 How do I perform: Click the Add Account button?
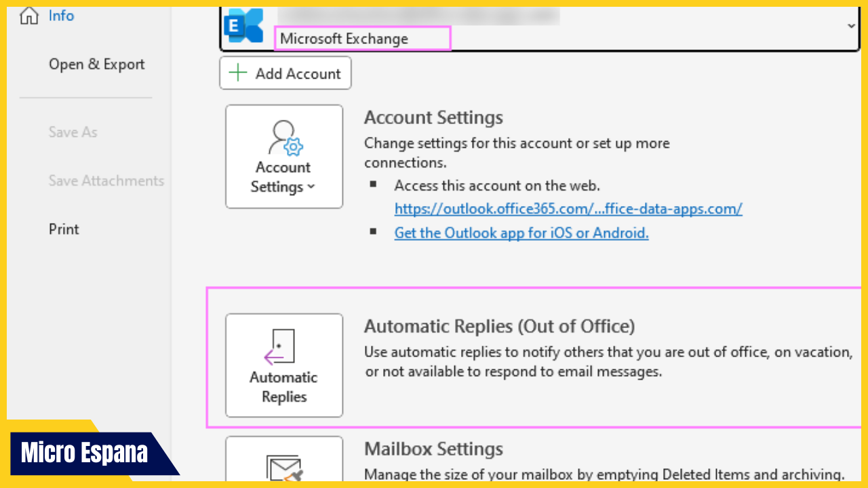tap(285, 73)
